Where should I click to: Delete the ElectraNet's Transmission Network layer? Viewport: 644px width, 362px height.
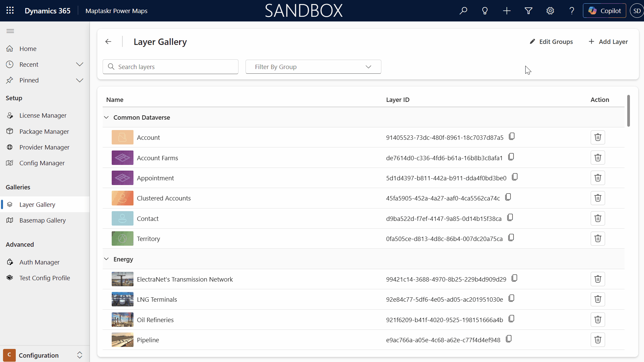coord(598,279)
